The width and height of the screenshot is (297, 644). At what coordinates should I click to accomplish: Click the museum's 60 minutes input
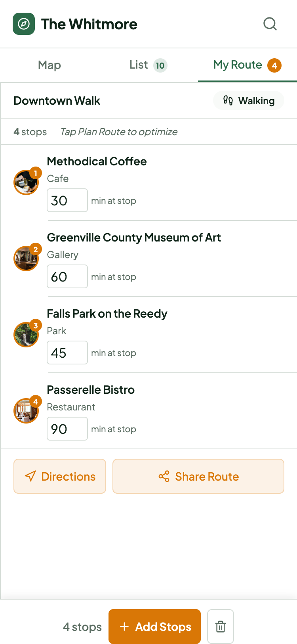[x=67, y=277]
